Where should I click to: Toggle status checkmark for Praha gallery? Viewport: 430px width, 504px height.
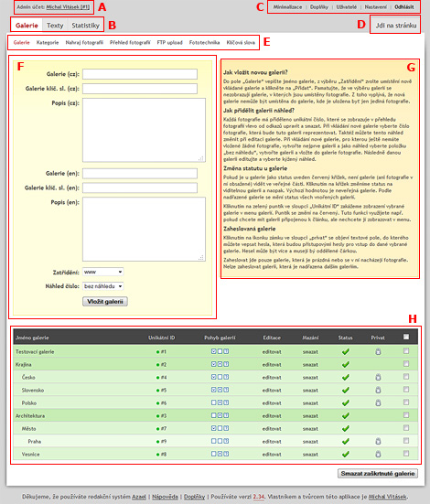(346, 441)
